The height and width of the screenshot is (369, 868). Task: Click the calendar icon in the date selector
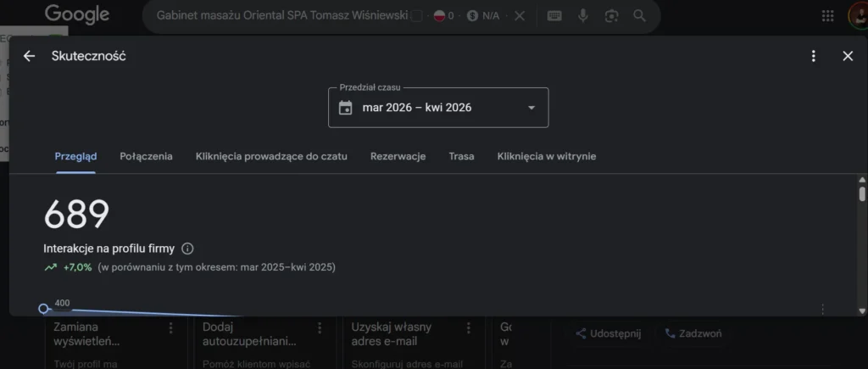346,108
